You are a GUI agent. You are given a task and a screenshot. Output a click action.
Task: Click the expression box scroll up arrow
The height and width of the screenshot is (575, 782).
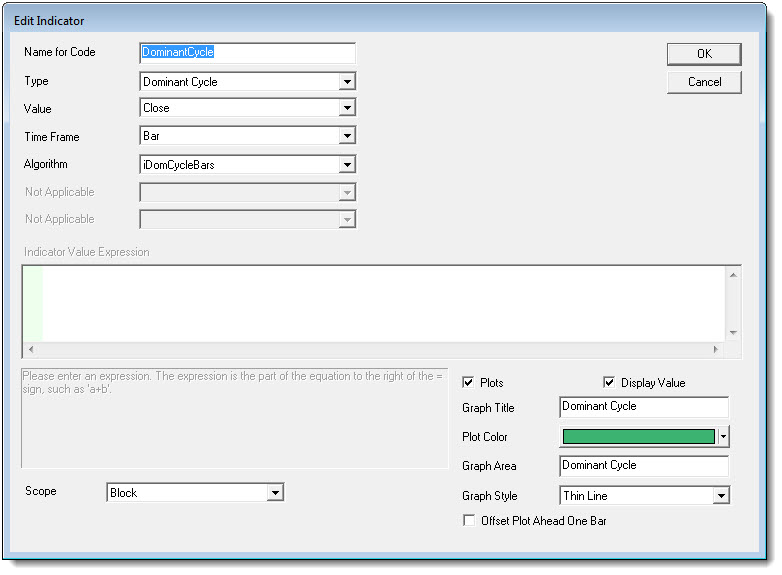pyautogui.click(x=733, y=274)
